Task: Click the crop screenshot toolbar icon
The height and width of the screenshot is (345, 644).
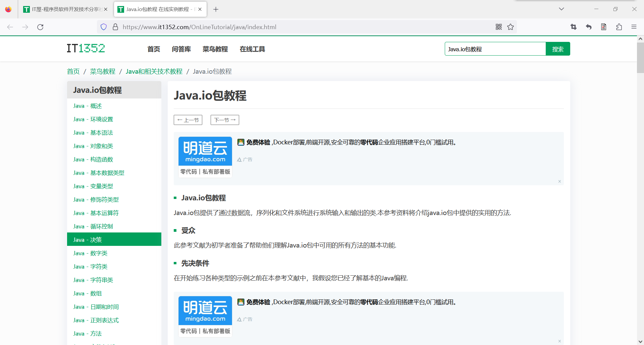Action: [x=574, y=27]
